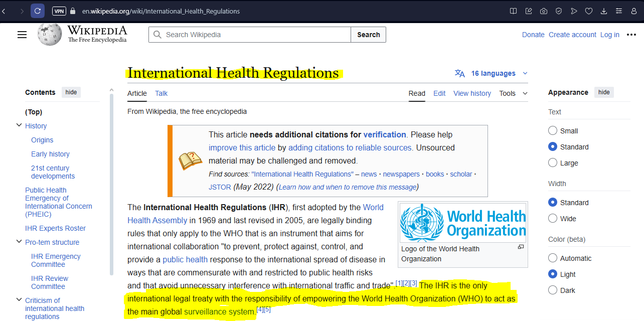
Task: Collapse the Pro-tem structure chevron
Action: pyautogui.click(x=19, y=242)
